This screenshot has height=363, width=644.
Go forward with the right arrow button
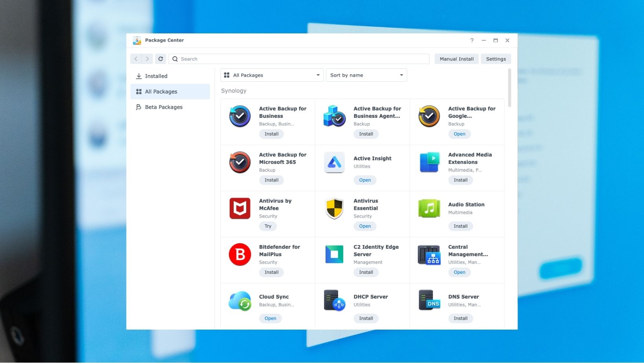coord(147,59)
